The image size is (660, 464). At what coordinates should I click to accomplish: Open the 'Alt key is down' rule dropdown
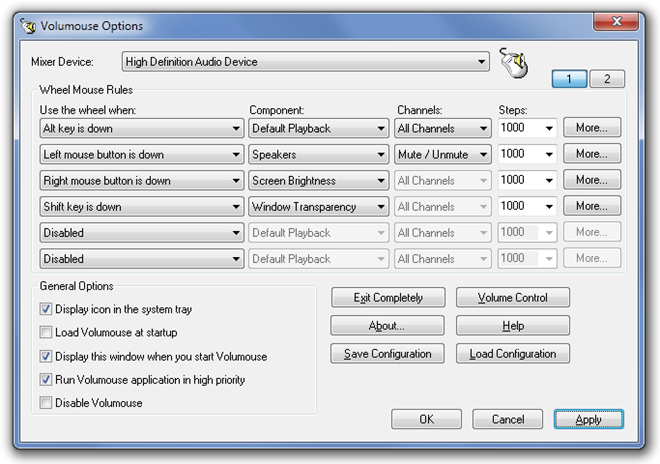tap(142, 128)
